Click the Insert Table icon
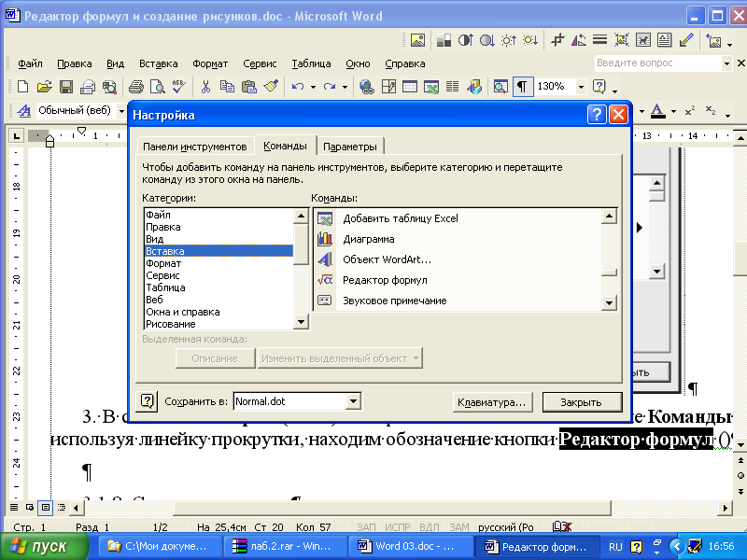This screenshot has height=560, width=747. [410, 87]
